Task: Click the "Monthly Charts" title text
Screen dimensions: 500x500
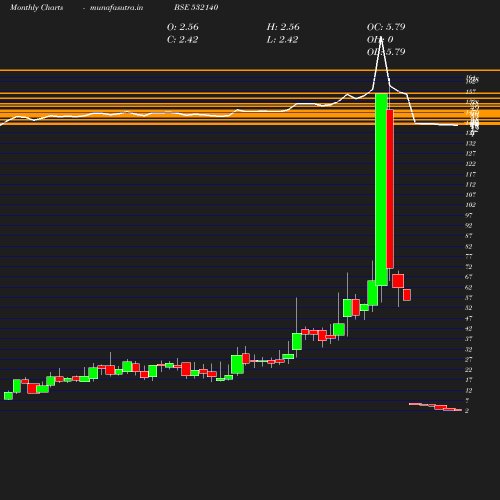Action: coord(37,8)
